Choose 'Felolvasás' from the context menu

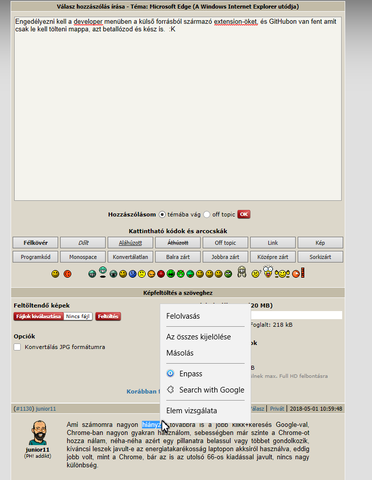tap(183, 316)
